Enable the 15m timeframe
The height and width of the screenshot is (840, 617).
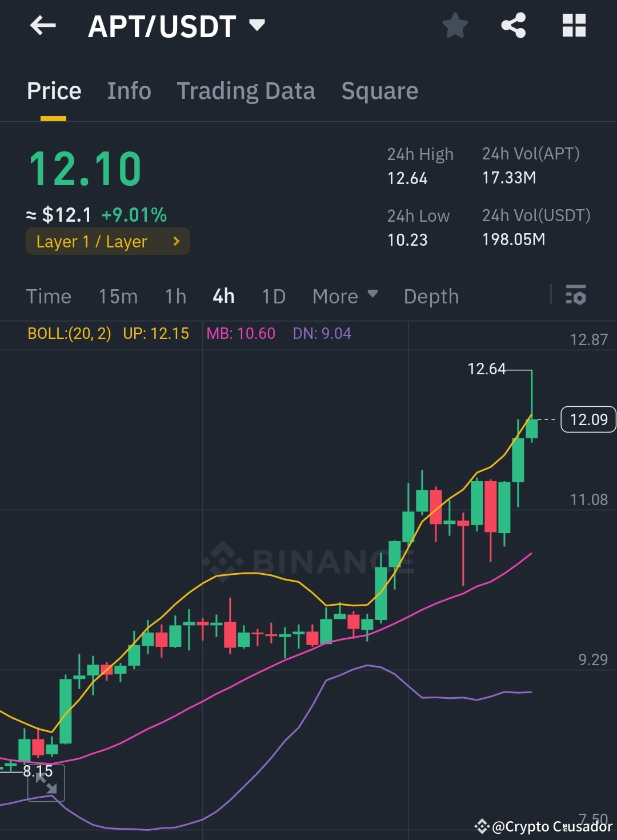(118, 296)
